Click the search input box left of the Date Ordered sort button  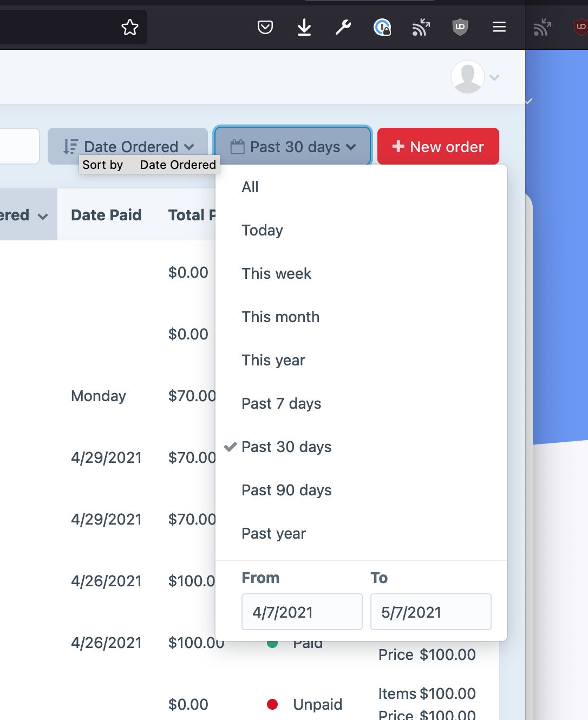click(x=19, y=146)
